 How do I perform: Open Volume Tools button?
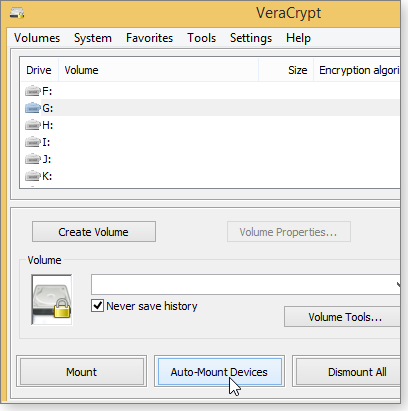point(342,317)
